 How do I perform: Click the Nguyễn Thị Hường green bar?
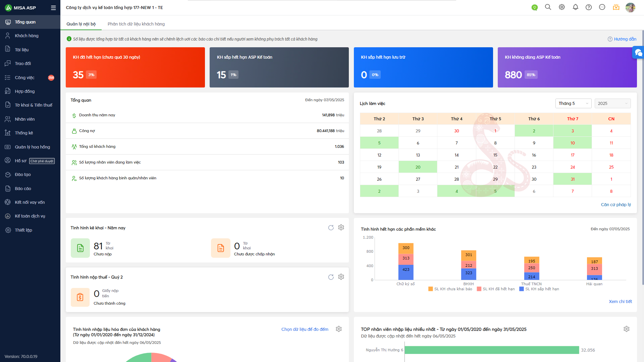point(492,350)
